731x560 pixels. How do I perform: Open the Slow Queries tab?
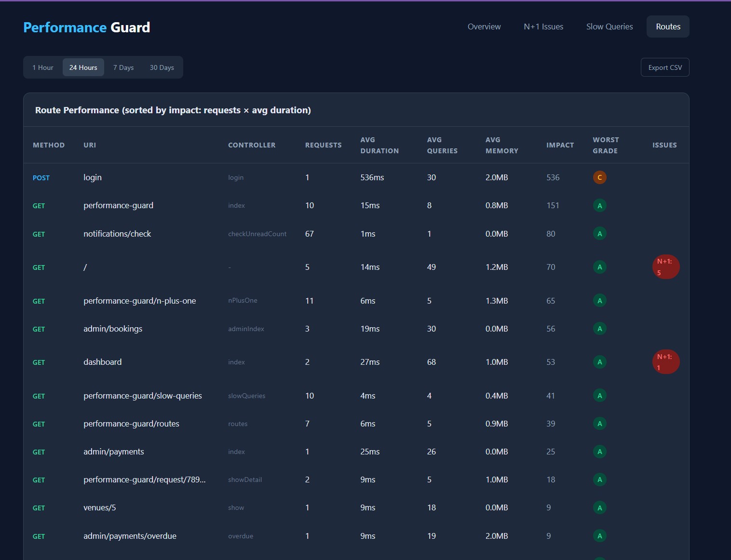click(609, 27)
